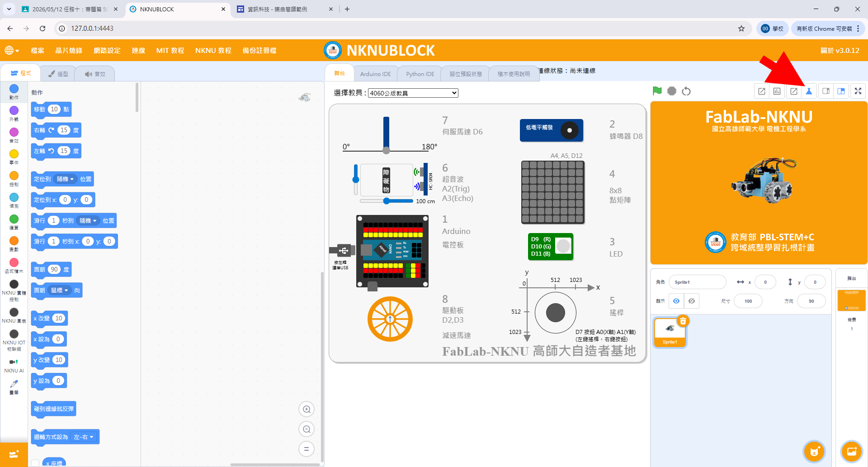The height and width of the screenshot is (467, 868).
Task: Open the 晶片燒錄 menu
Action: 69,51
